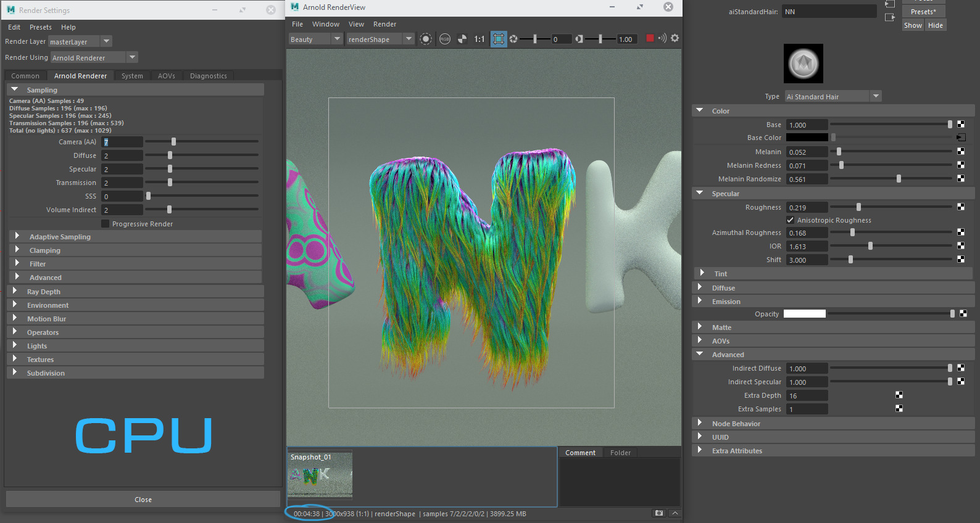Click the Base Color black swatch
This screenshot has width=980, height=523.
coord(807,138)
